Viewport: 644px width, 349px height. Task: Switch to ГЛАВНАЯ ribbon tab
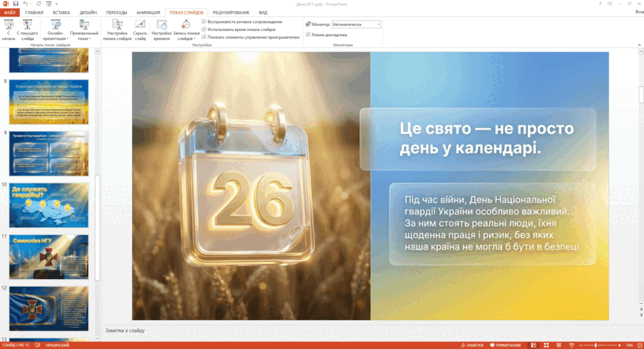click(34, 13)
